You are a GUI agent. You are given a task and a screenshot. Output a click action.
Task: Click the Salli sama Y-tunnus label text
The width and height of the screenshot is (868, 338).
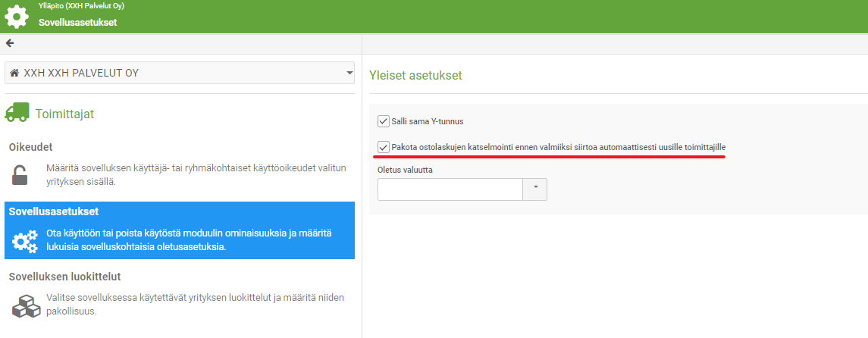433,120
